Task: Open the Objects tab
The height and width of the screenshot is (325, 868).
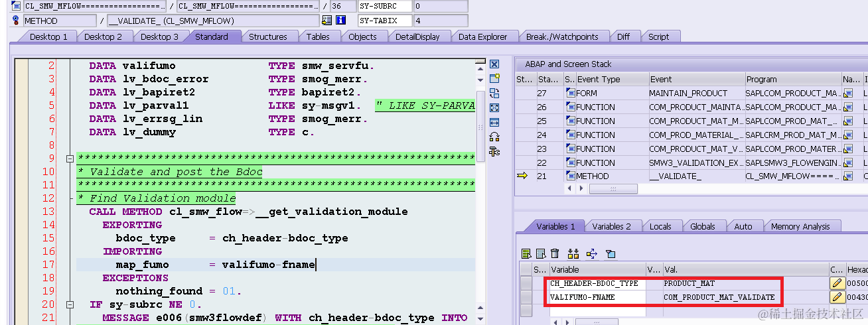Action: pyautogui.click(x=362, y=37)
